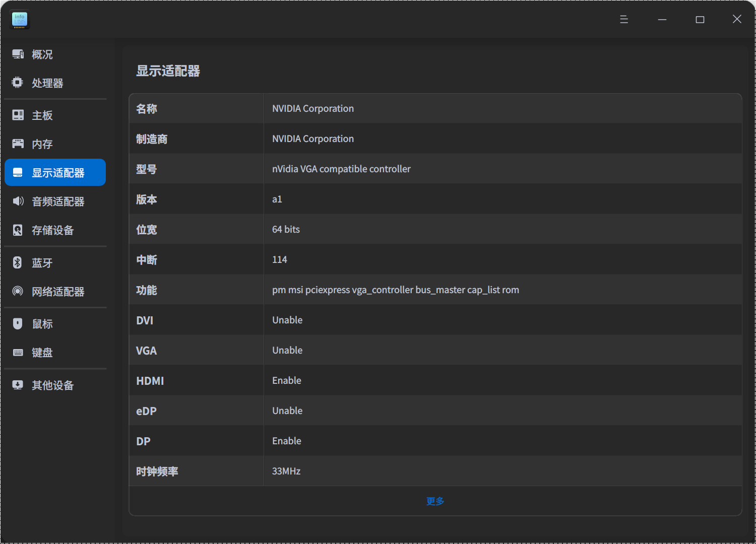Screen dimensions: 756x544
Task: Click the 名称 value NVIDIA Corporation
Action: pos(313,109)
